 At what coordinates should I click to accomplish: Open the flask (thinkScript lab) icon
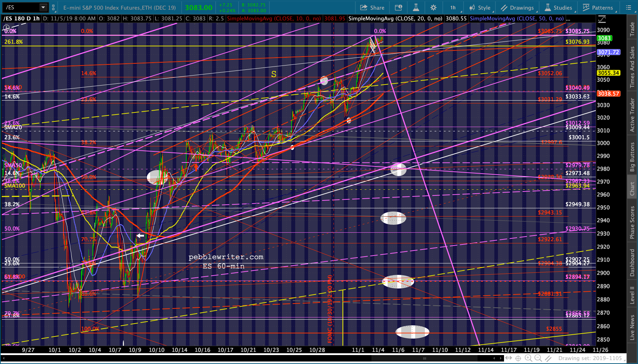(416, 8)
